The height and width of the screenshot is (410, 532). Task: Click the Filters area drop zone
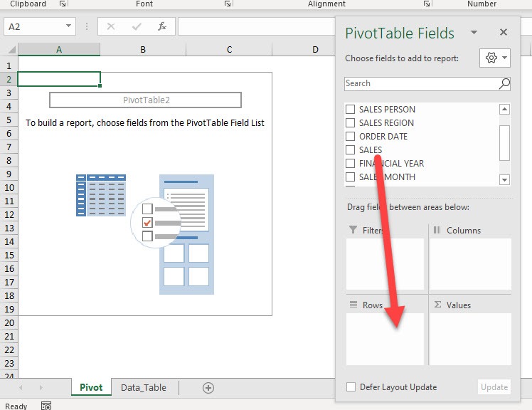[385, 264]
